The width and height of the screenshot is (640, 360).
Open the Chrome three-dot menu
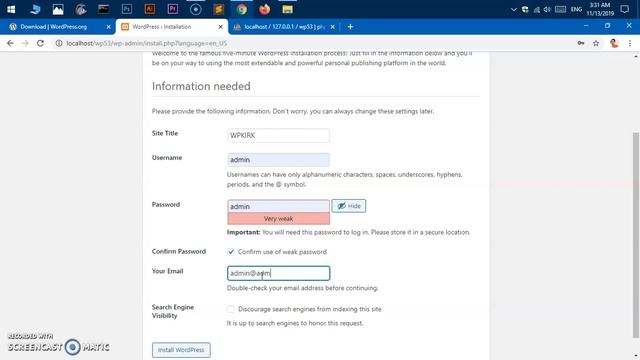[x=630, y=43]
